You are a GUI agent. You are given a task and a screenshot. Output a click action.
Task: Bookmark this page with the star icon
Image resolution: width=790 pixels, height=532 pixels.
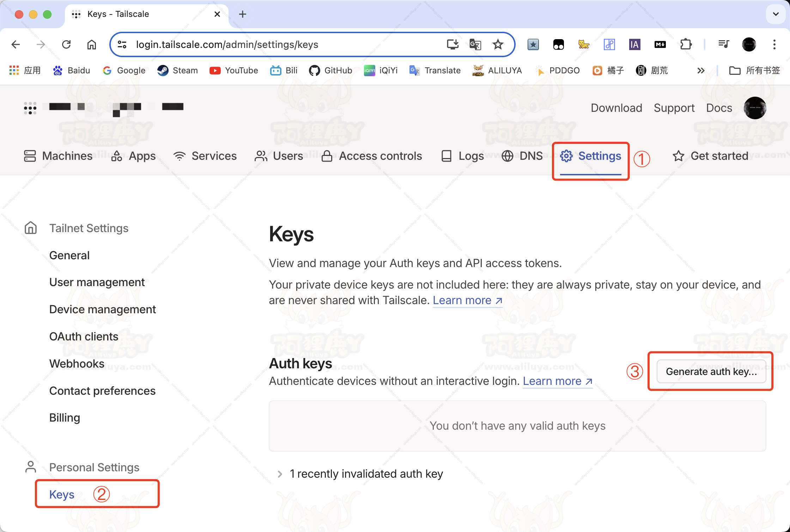498,44
